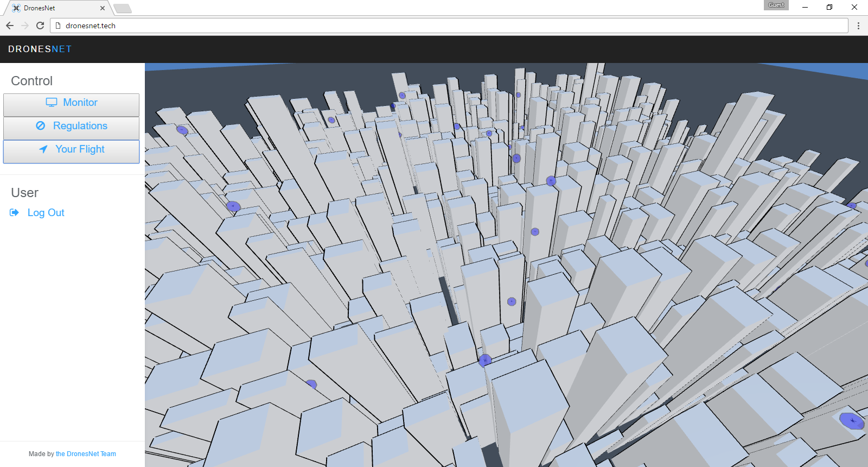Go back with browser back arrow

pyautogui.click(x=10, y=26)
